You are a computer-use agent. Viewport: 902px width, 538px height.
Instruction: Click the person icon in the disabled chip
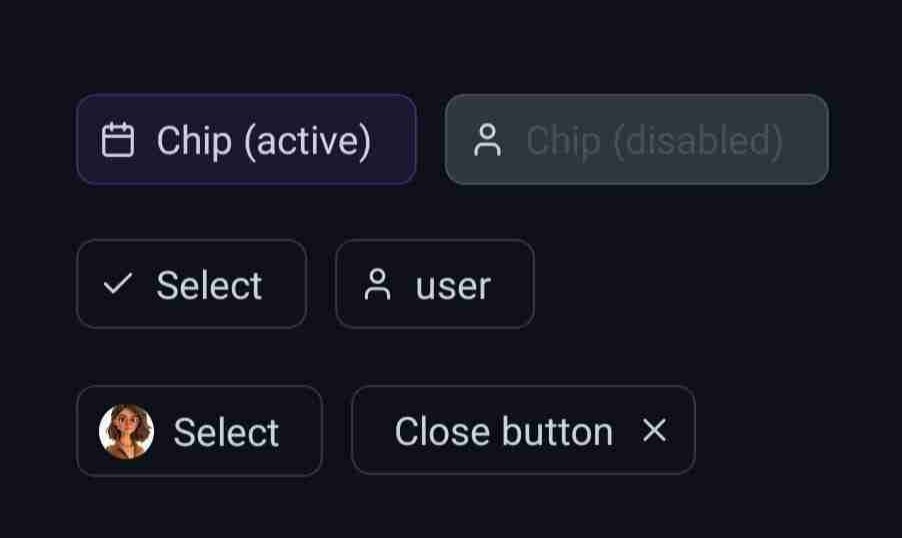click(x=487, y=140)
